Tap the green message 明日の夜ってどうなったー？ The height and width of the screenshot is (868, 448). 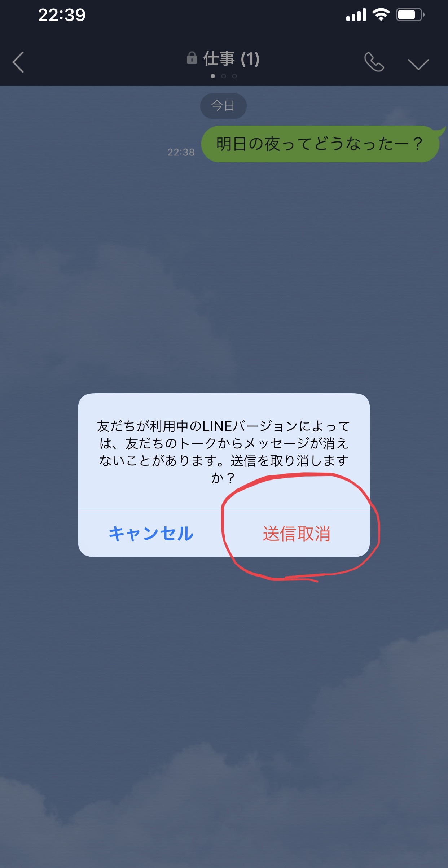point(320,144)
